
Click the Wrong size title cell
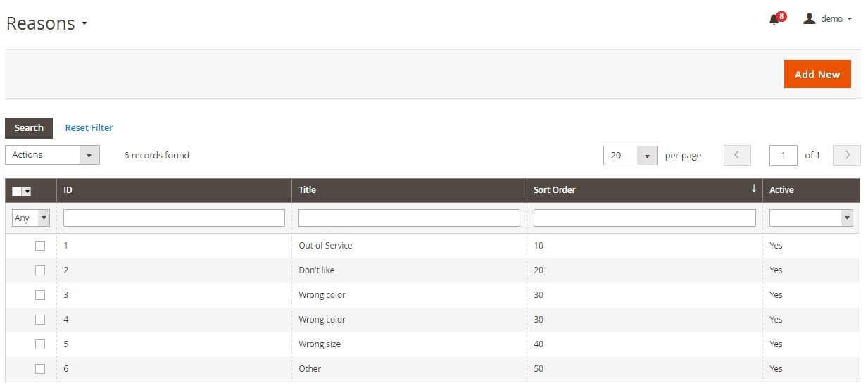pyautogui.click(x=409, y=344)
